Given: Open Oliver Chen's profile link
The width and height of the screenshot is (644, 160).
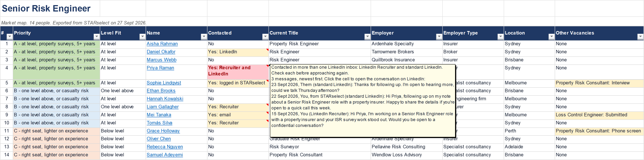Looking at the screenshot, I should click(159, 139).
